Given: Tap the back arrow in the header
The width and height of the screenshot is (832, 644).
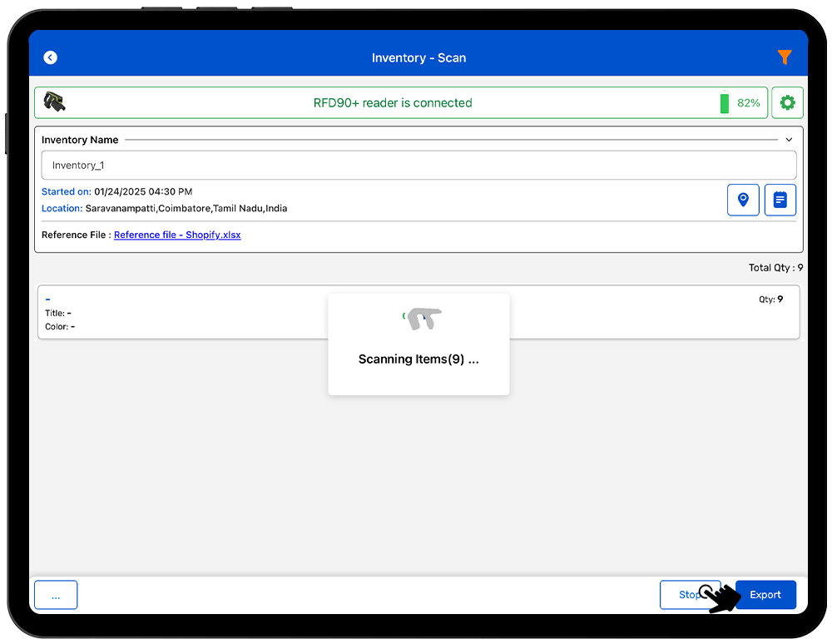Looking at the screenshot, I should click(x=51, y=57).
